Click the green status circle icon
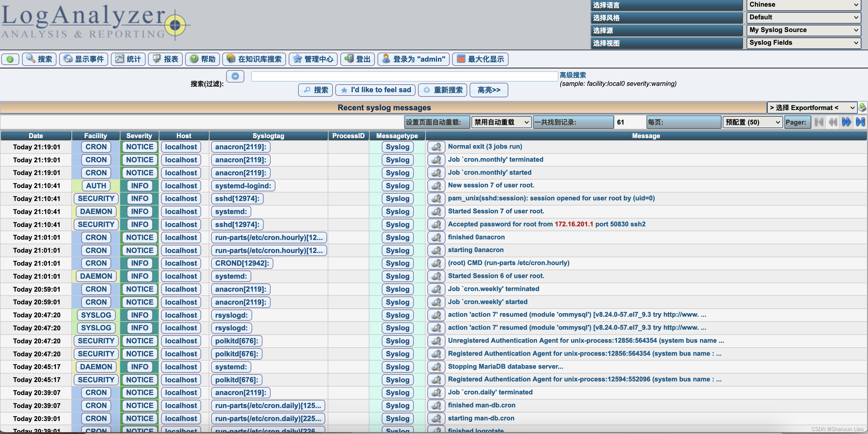 10,59
